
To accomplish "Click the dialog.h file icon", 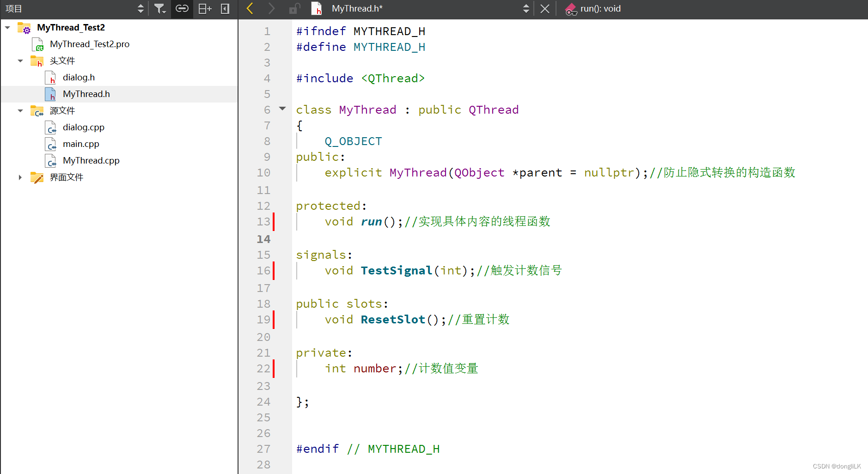I will 50,78.
